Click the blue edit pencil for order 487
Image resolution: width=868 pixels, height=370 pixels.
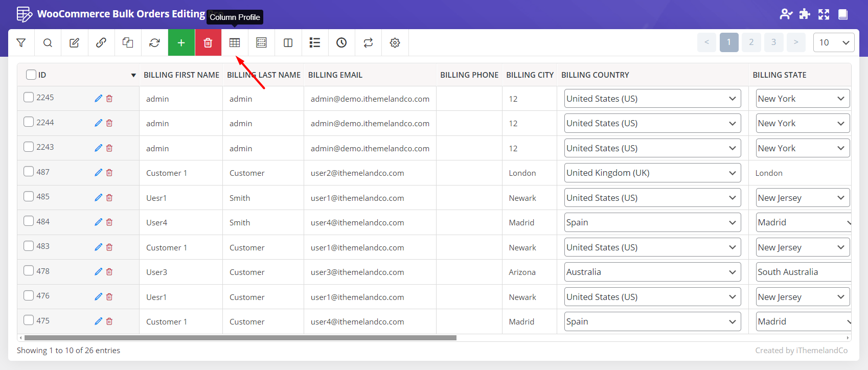pos(99,173)
